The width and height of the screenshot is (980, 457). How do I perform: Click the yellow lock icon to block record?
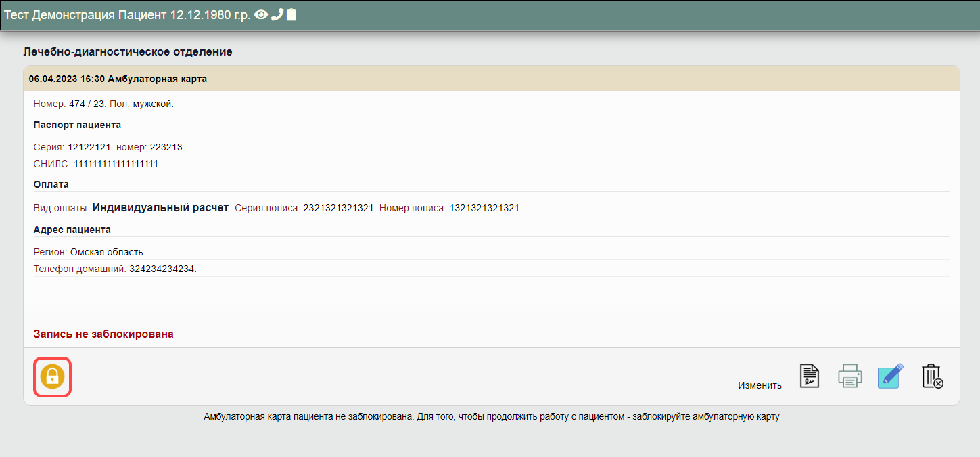[x=52, y=376]
